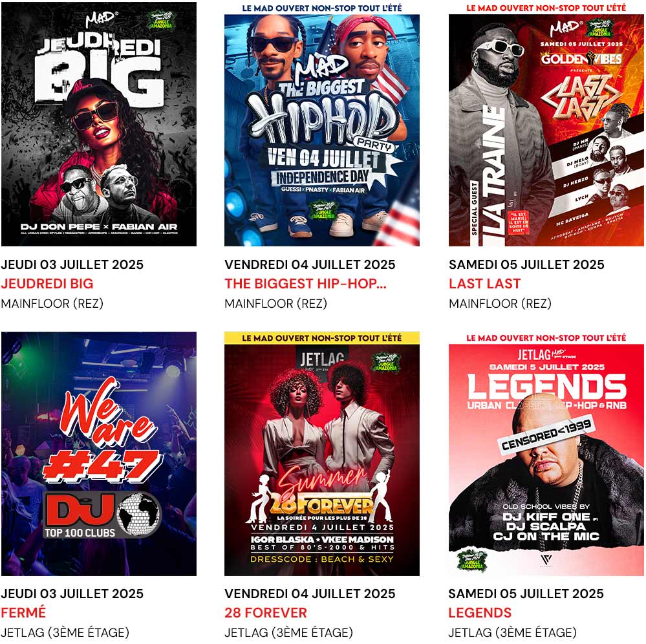Click the JEUDREDI BIG event title
The height and width of the screenshot is (644, 646).
pyautogui.click(x=47, y=283)
